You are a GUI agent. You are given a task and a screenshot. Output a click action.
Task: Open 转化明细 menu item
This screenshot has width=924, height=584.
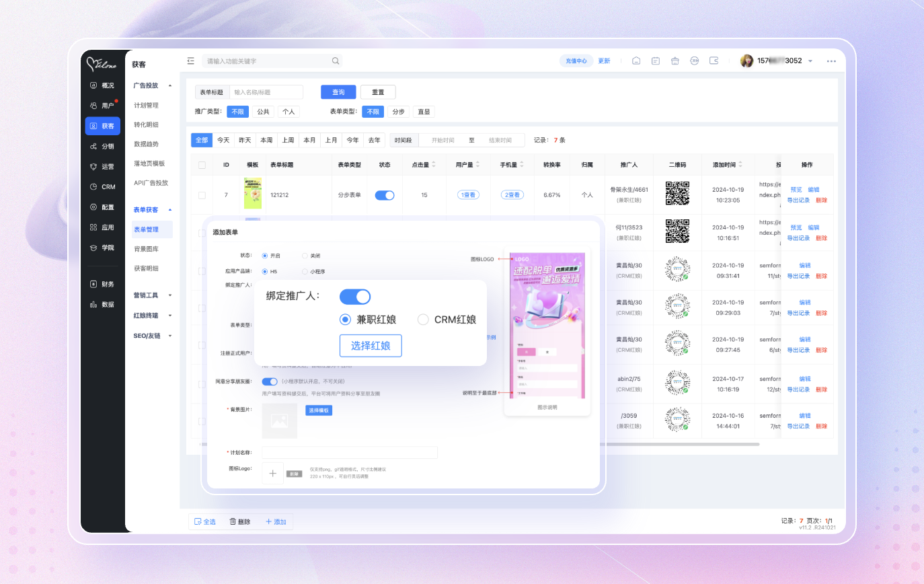pyautogui.click(x=146, y=124)
